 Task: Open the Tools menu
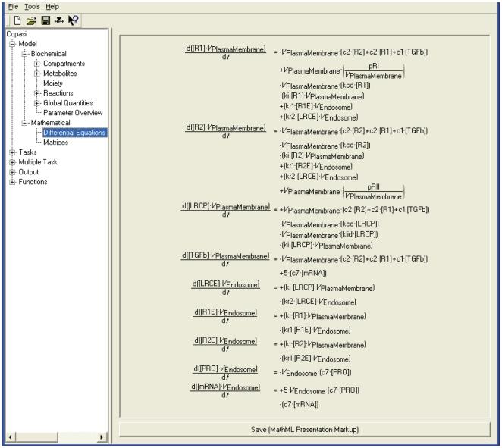[x=32, y=6]
